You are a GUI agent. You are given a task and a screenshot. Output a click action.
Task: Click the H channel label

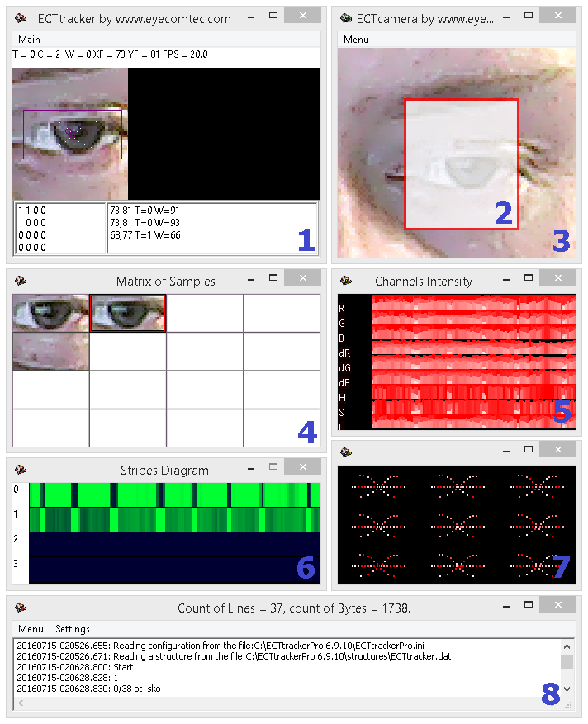coord(342,398)
